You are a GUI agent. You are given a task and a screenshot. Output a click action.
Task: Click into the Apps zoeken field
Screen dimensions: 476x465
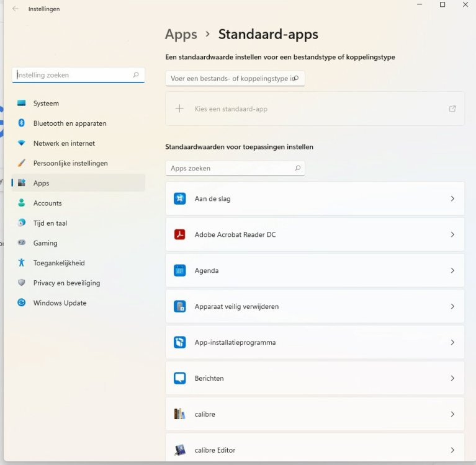coord(235,168)
